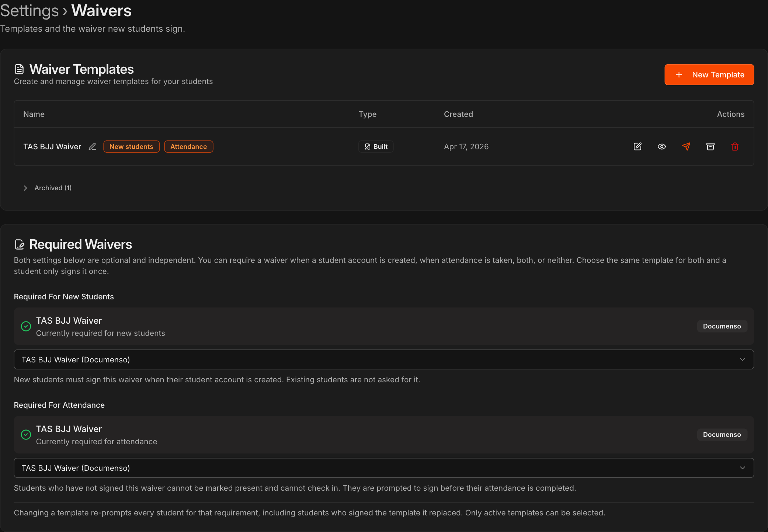Archive the TAS BJJ Waiver template
Image resolution: width=768 pixels, height=532 pixels.
[710, 147]
